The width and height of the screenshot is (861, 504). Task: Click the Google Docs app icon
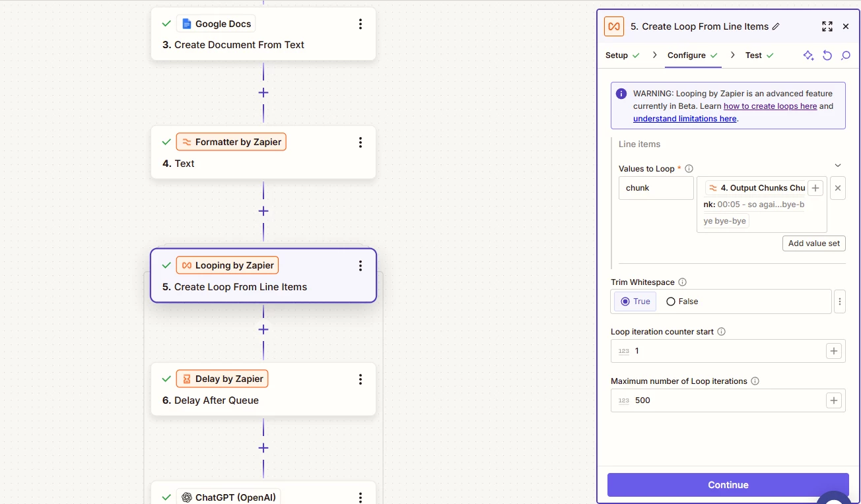click(x=186, y=24)
